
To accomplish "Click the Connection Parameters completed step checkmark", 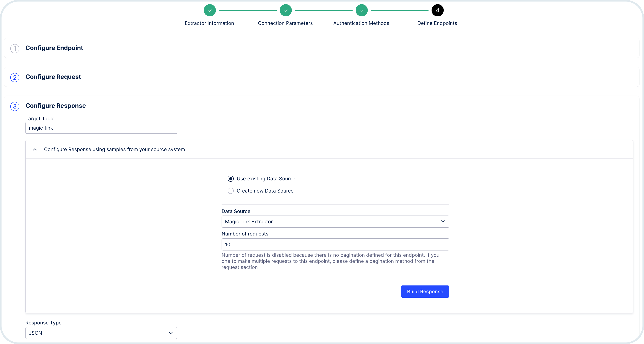I will point(286,10).
